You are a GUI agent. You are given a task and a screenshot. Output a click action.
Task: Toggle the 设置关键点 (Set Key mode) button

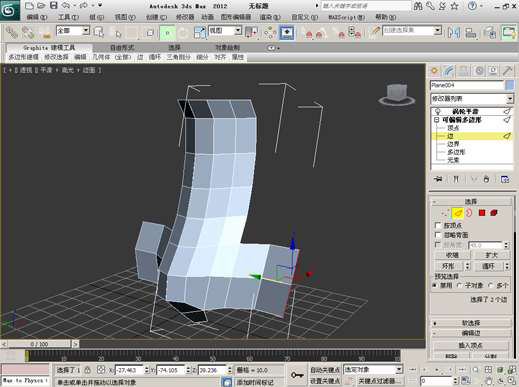325,381
